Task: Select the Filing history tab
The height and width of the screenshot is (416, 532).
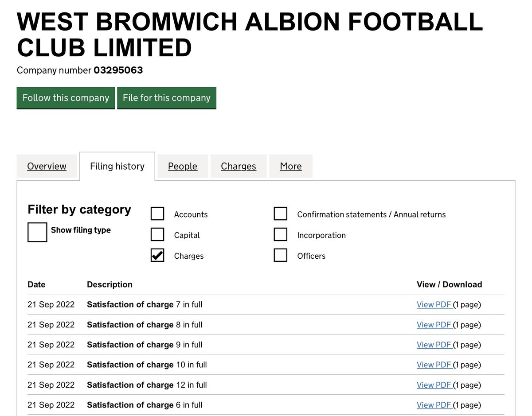Action: click(117, 166)
